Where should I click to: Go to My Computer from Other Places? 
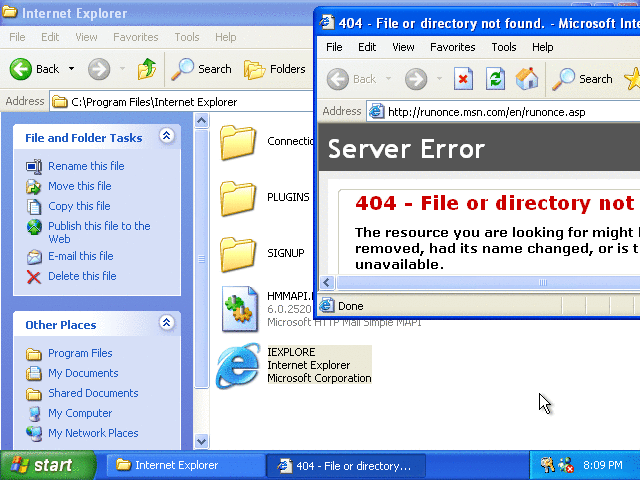(x=80, y=413)
